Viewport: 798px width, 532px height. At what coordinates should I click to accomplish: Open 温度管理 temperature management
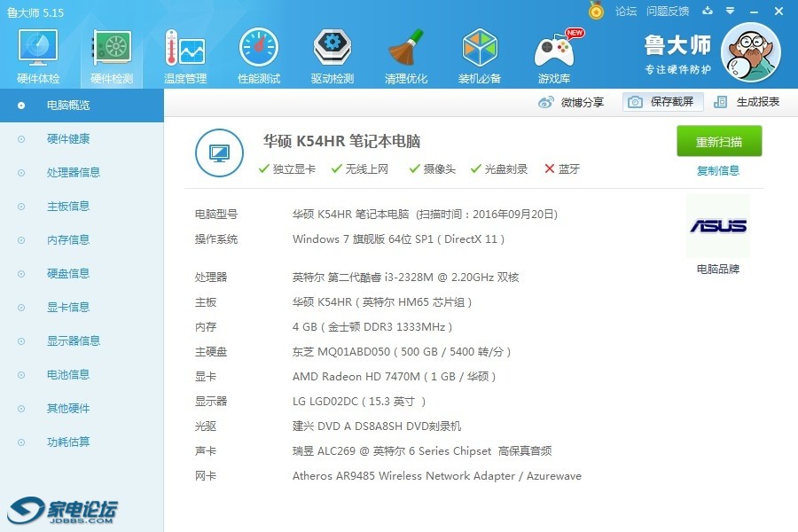pyautogui.click(x=185, y=56)
